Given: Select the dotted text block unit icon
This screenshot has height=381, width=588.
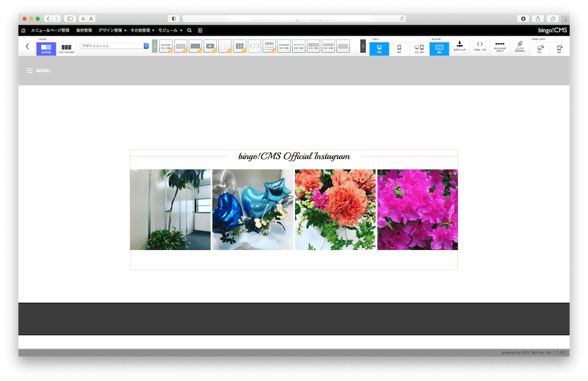Looking at the screenshot, I should point(181,46).
